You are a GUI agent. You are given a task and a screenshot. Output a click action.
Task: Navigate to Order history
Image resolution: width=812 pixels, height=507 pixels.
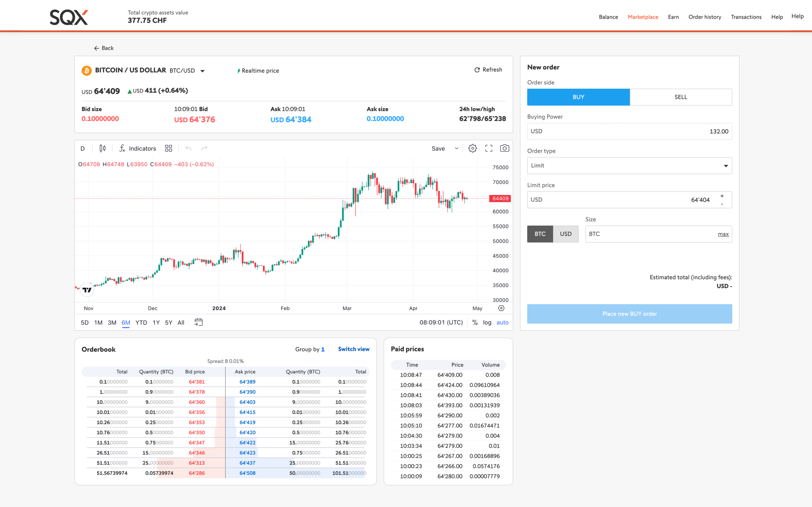[x=705, y=17]
